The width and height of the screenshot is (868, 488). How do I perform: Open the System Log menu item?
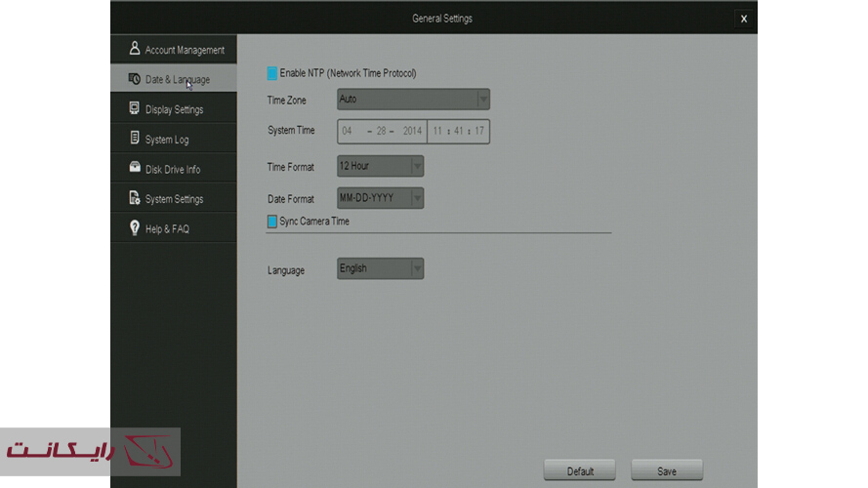pos(167,140)
